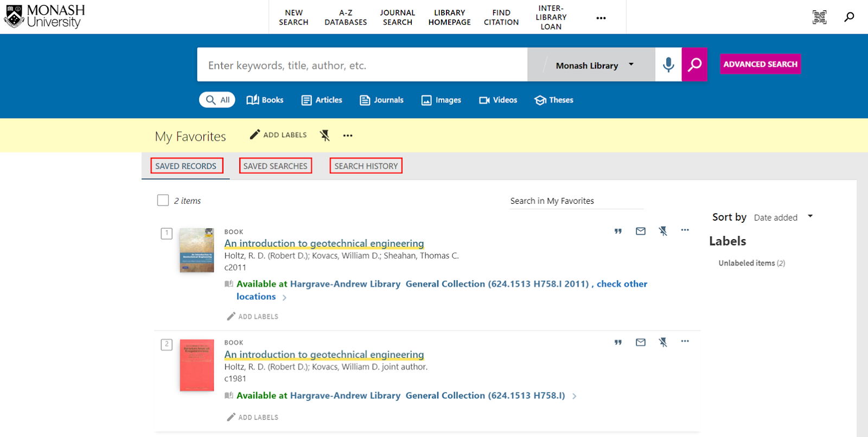Click citation quote icon for c2011 book

[x=618, y=231]
